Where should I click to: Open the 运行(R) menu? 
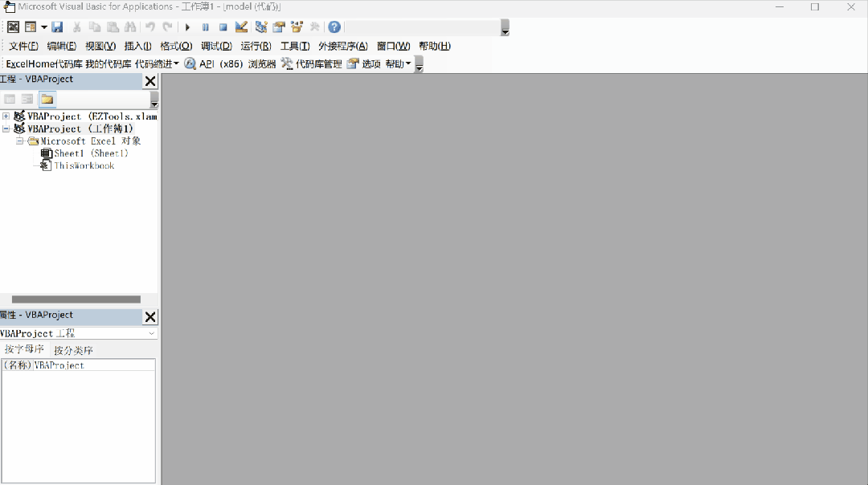tap(256, 46)
